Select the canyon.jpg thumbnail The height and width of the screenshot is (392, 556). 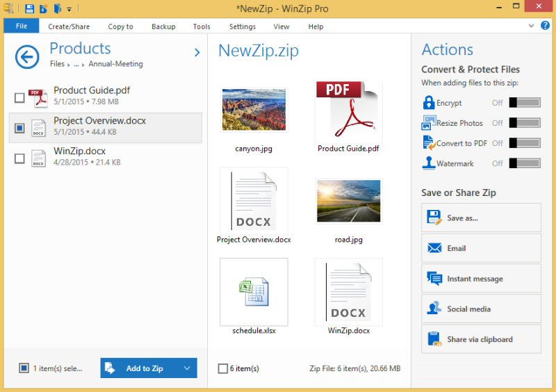pos(254,109)
